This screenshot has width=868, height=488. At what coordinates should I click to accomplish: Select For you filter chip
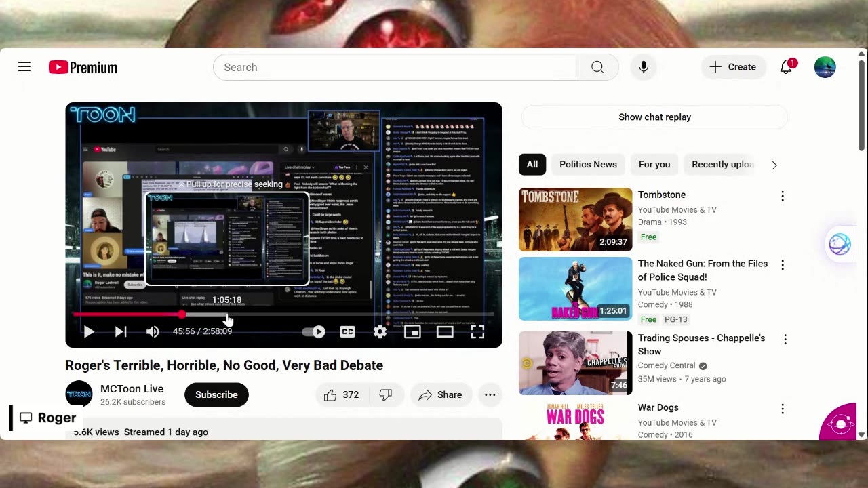pyautogui.click(x=654, y=164)
